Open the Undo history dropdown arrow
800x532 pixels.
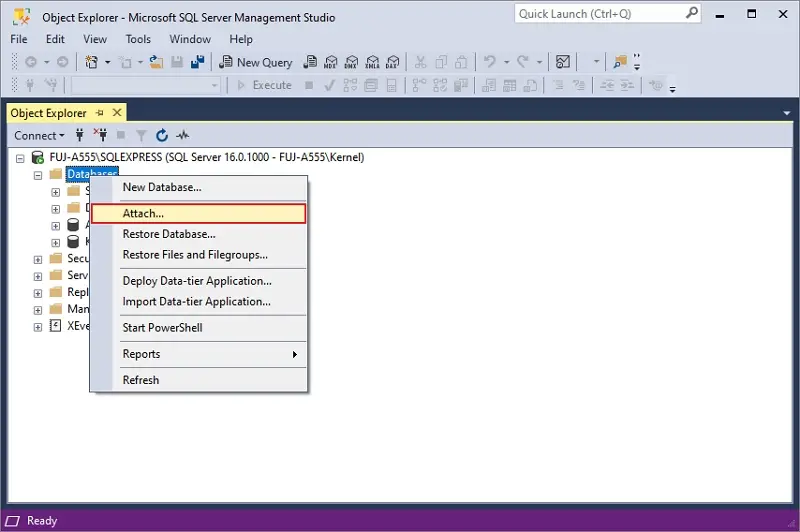click(507, 62)
